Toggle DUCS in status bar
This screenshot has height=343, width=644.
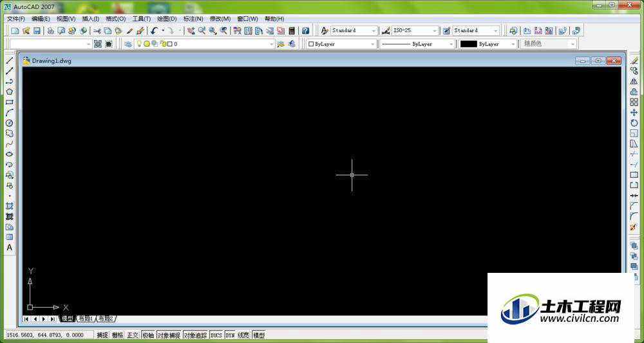pyautogui.click(x=216, y=335)
